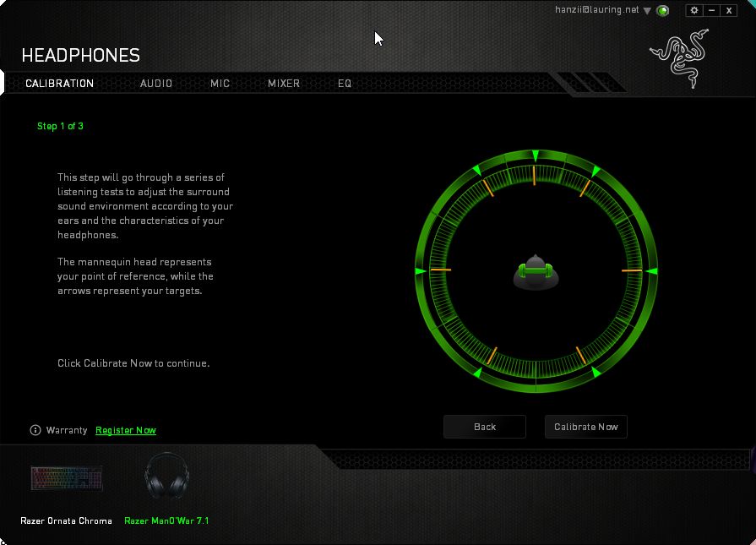
Task: Click the mannequin head with headphones
Action: tap(536, 271)
